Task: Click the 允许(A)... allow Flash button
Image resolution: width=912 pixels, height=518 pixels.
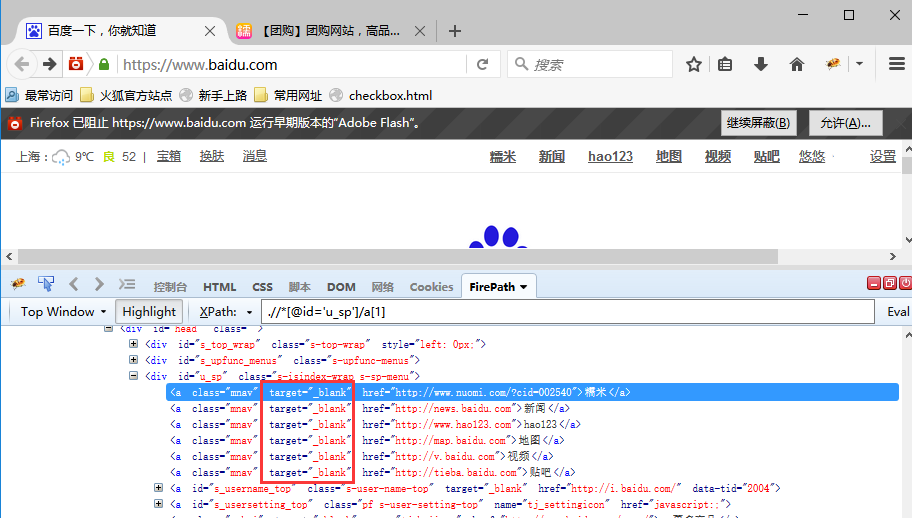Action: 845,123
